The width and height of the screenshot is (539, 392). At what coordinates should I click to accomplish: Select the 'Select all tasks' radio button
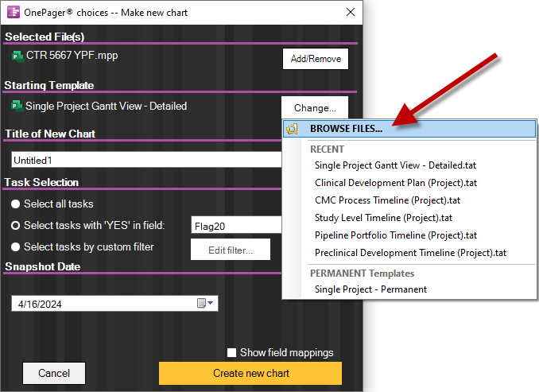15,204
